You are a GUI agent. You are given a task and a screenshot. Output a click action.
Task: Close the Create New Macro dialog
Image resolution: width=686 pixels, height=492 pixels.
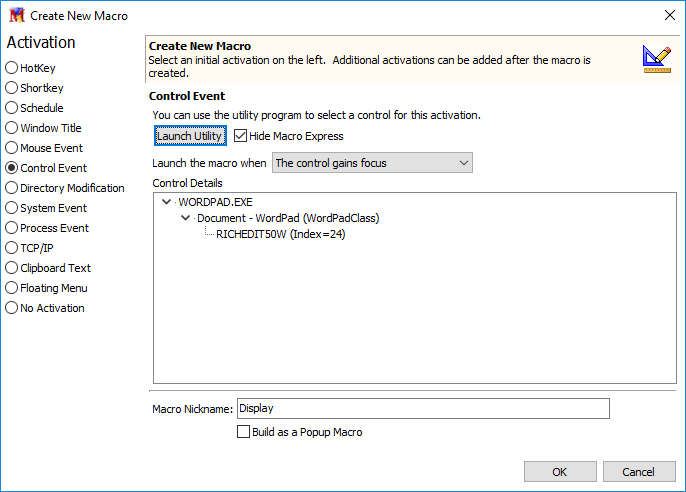(x=669, y=15)
